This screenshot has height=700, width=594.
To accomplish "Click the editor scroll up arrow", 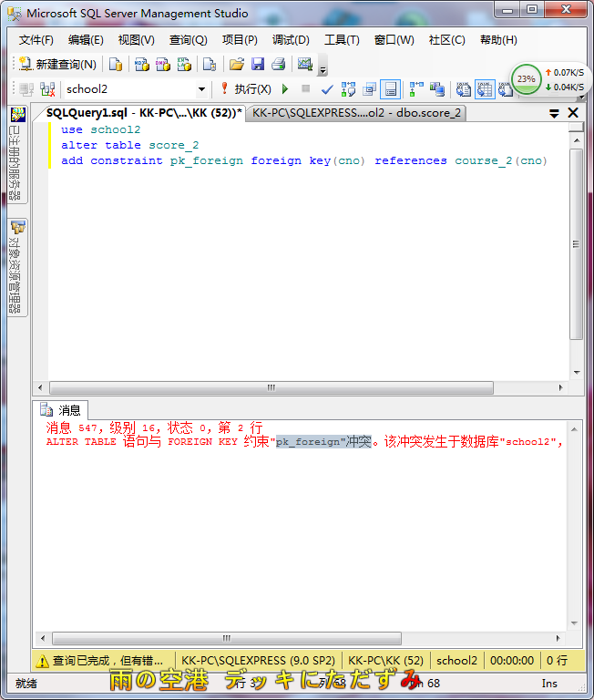I will tap(577, 140).
